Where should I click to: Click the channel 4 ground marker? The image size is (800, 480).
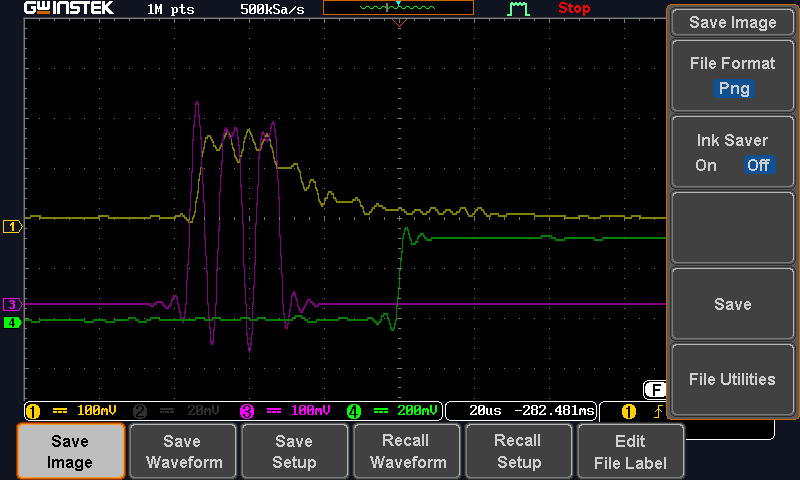[12, 323]
